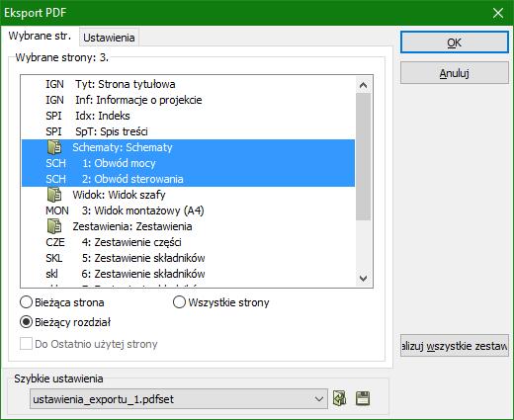The width and height of the screenshot is (514, 420).
Task: Switch to the Wybrane str. tab
Action: point(40,36)
